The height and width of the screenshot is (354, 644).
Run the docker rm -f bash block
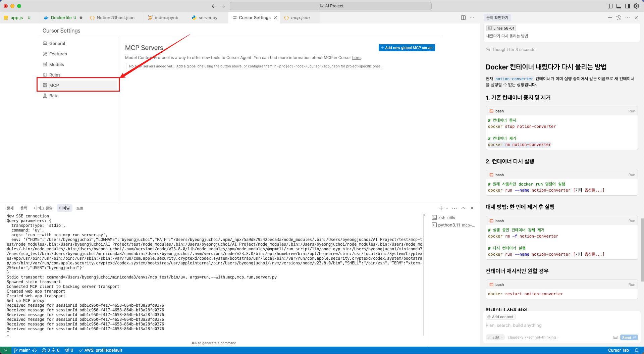tap(632, 221)
